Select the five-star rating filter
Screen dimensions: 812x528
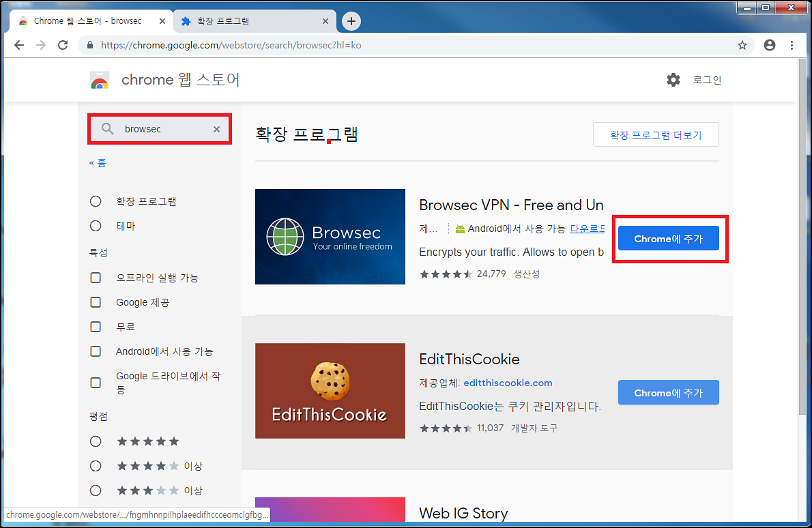point(96,441)
